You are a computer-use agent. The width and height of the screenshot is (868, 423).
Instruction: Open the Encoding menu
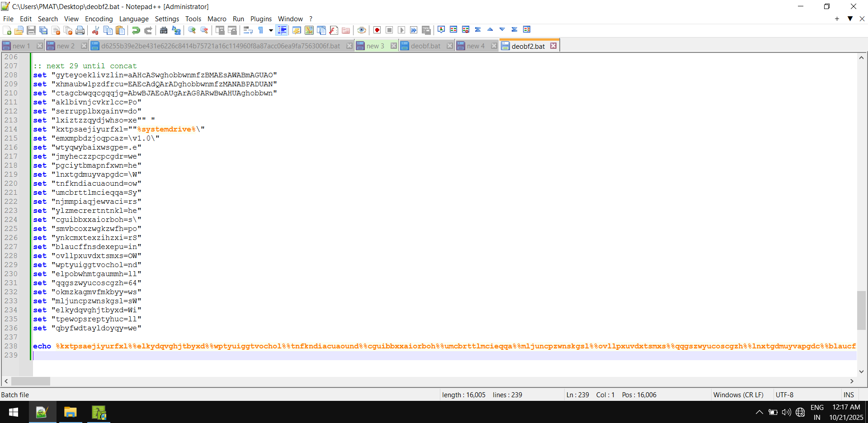[99, 19]
